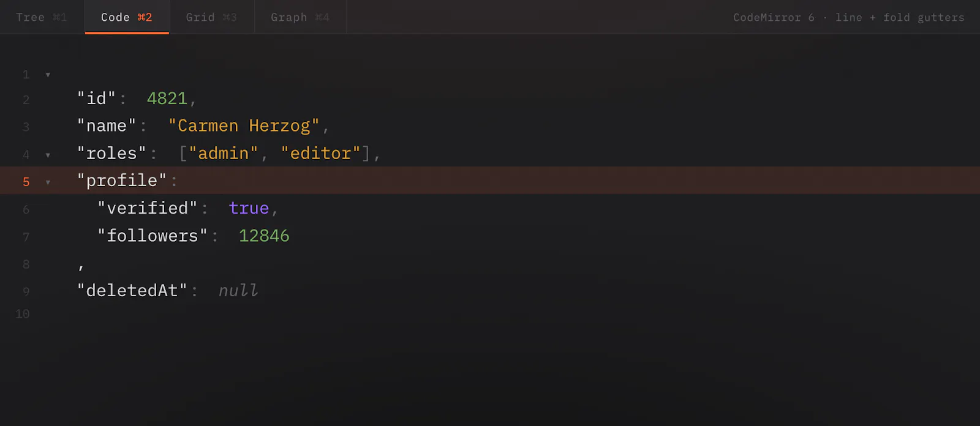Screen dimensions: 980x426
Task: Place cursor on the "id" key
Action: 96,99
